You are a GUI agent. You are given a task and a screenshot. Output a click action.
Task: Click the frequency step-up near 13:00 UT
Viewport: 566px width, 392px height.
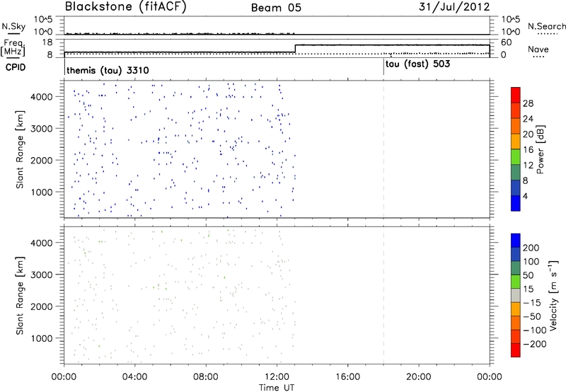pos(295,48)
